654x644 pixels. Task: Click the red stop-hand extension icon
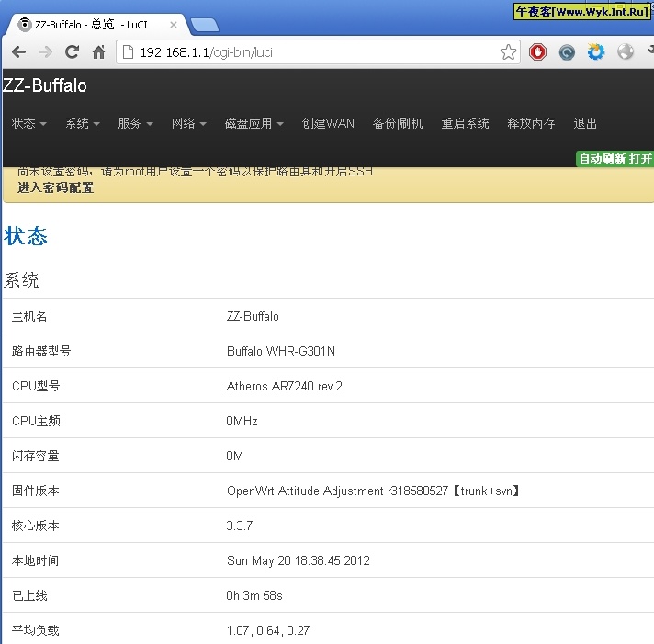[x=537, y=52]
